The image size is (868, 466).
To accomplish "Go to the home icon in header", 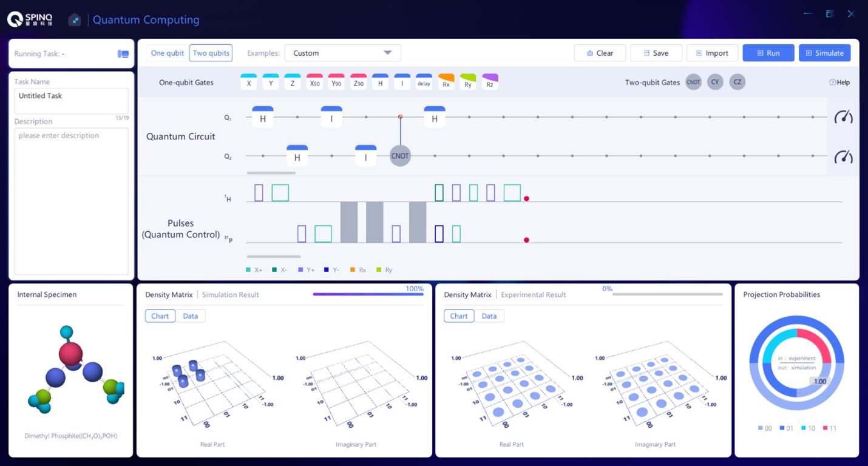I will pyautogui.click(x=74, y=20).
